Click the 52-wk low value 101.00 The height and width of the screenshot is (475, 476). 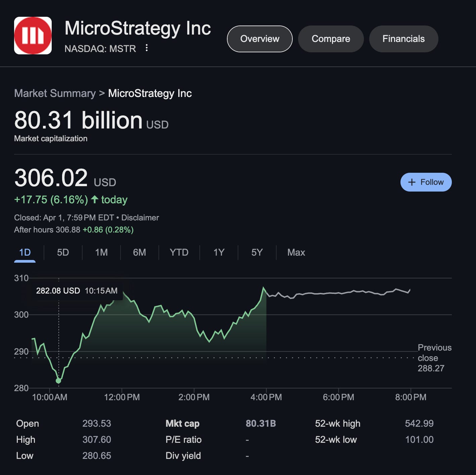tap(419, 440)
